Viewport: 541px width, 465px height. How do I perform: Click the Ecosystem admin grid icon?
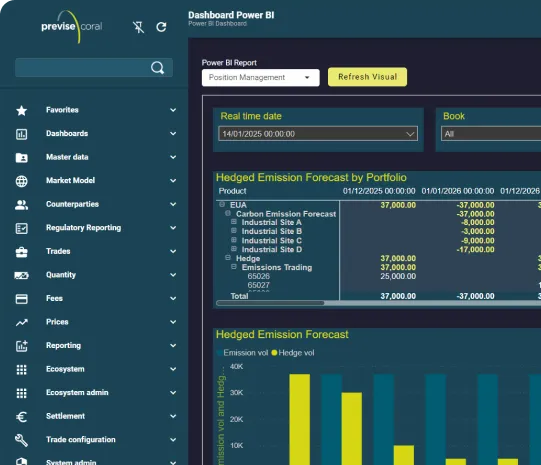coord(21,393)
